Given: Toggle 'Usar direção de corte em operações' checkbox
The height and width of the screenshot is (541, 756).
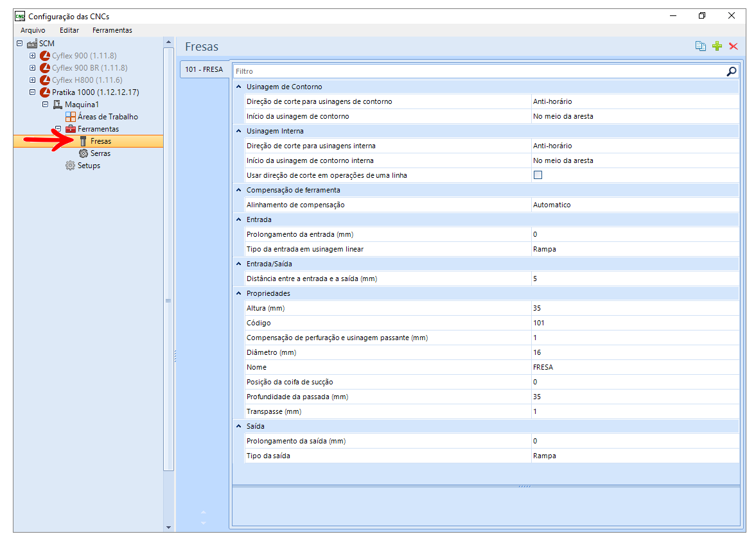Looking at the screenshot, I should pos(538,175).
